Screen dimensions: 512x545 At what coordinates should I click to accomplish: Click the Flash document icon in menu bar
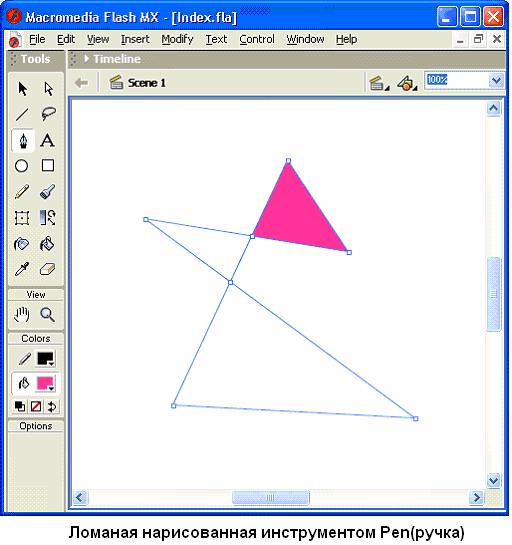[x=14, y=40]
